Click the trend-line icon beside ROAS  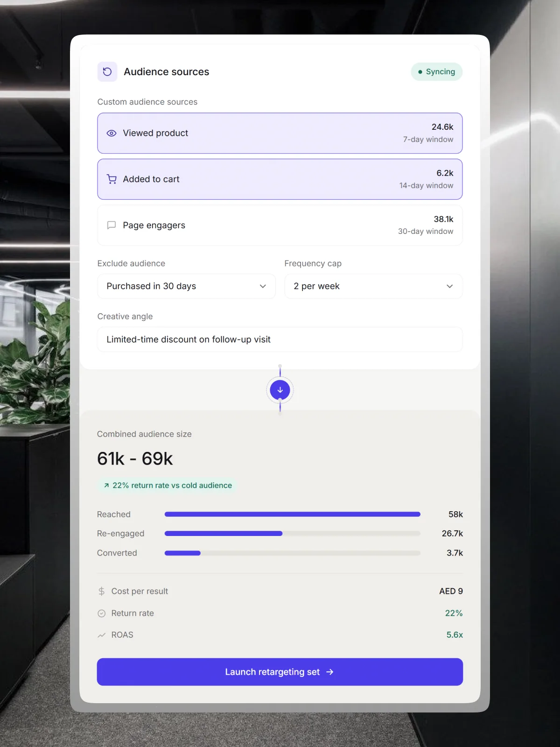[x=102, y=635]
